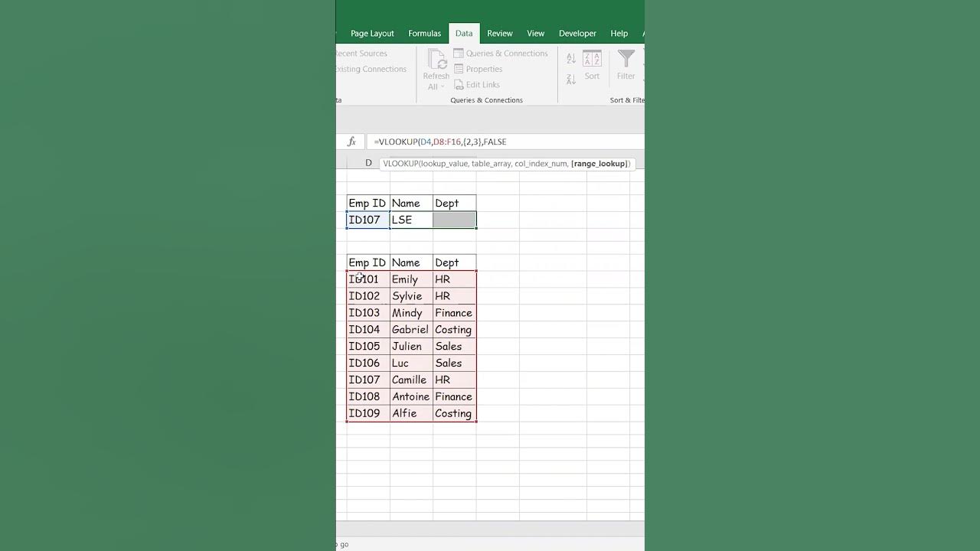980x551 pixels.
Task: Click the upper Dept header cell
Action: pyautogui.click(x=454, y=204)
